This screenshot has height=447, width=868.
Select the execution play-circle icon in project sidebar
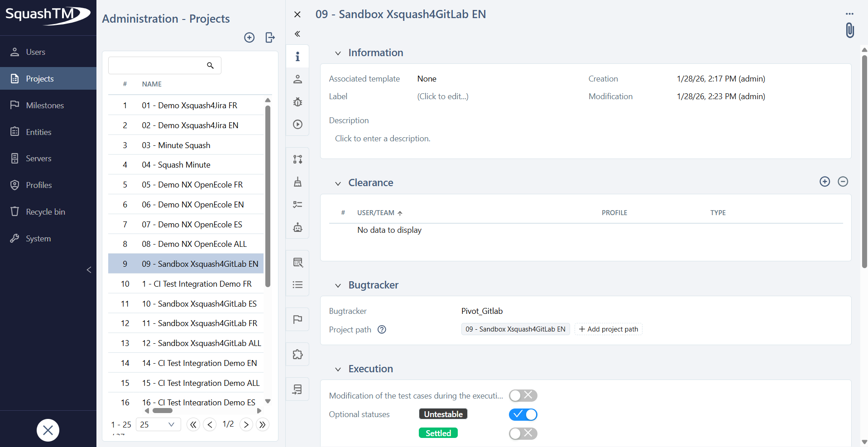pyautogui.click(x=297, y=124)
